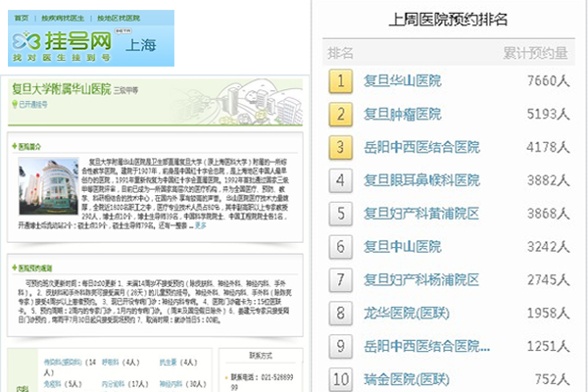Viewport: 588px width, 392px height.
Task: Open the 首页 navigation tab
Action: (x=20, y=19)
